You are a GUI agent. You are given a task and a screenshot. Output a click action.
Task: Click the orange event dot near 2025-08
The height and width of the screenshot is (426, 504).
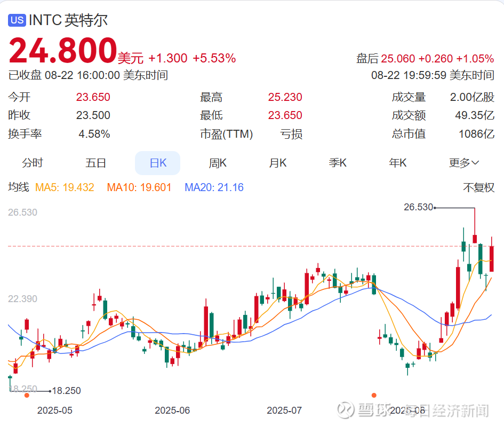(374, 395)
